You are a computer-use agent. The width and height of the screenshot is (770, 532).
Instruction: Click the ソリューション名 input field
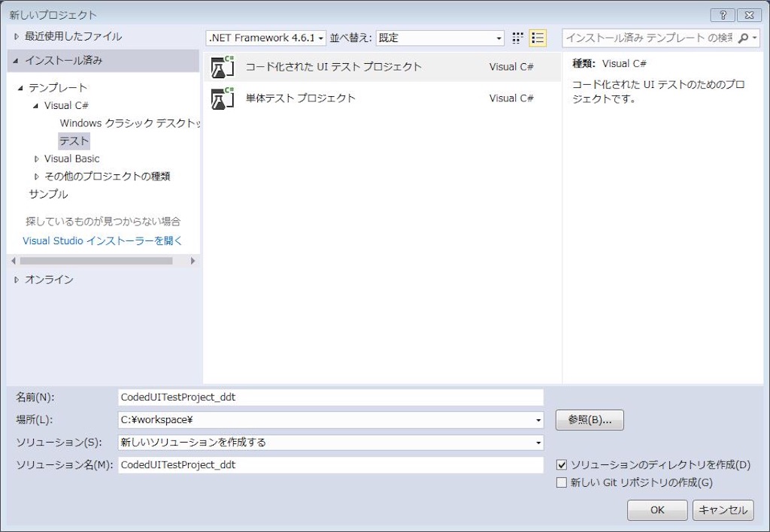pyautogui.click(x=331, y=465)
